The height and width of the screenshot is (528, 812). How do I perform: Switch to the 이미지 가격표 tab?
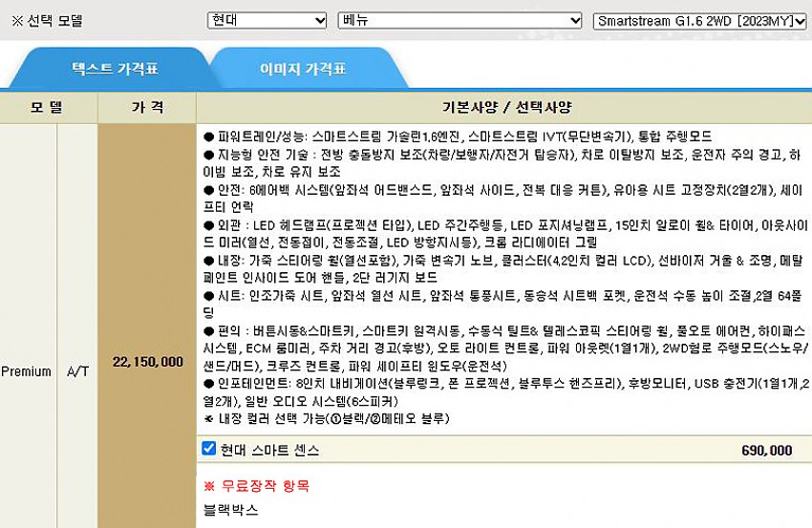pos(303,69)
